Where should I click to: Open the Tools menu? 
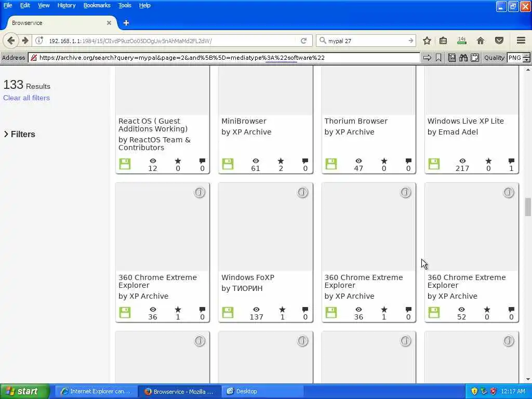(x=125, y=5)
